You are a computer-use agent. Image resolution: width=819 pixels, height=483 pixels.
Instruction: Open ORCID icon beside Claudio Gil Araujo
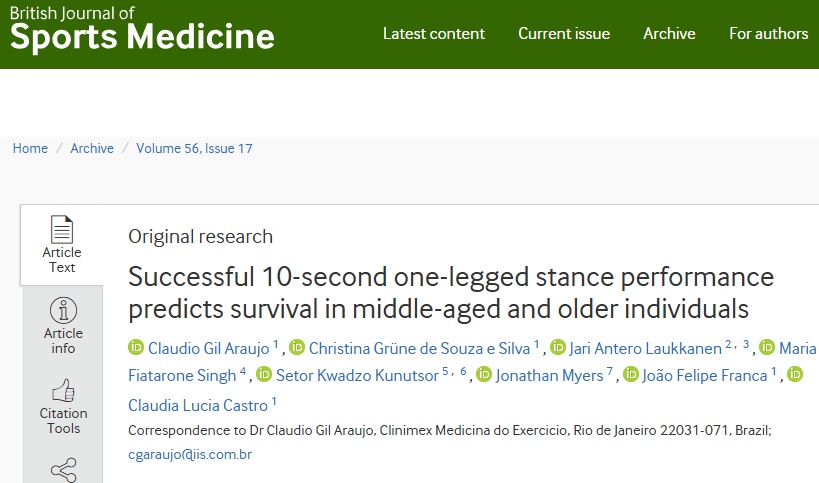point(136,347)
